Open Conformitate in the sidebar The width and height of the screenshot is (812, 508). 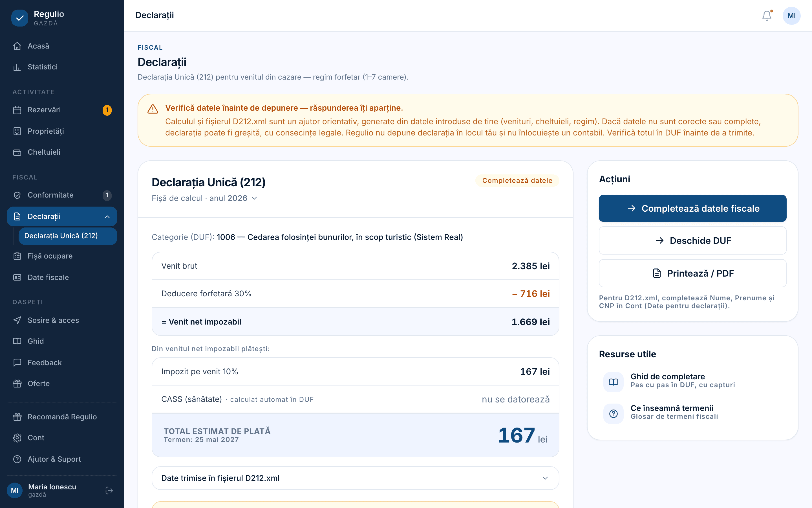pyautogui.click(x=62, y=195)
